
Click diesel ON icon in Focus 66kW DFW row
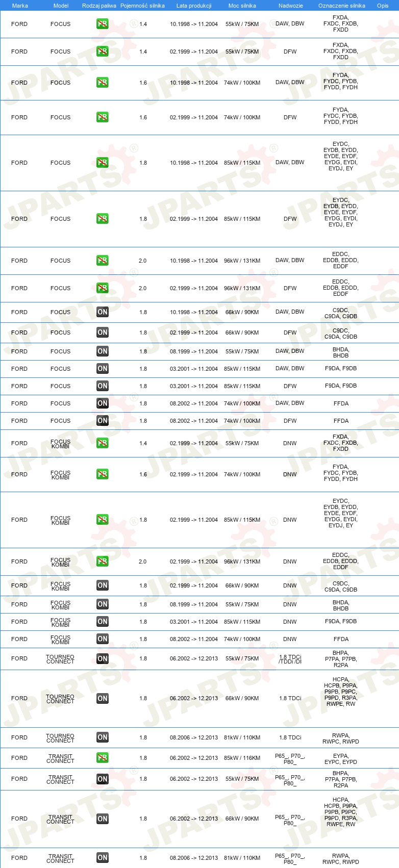coord(102,333)
